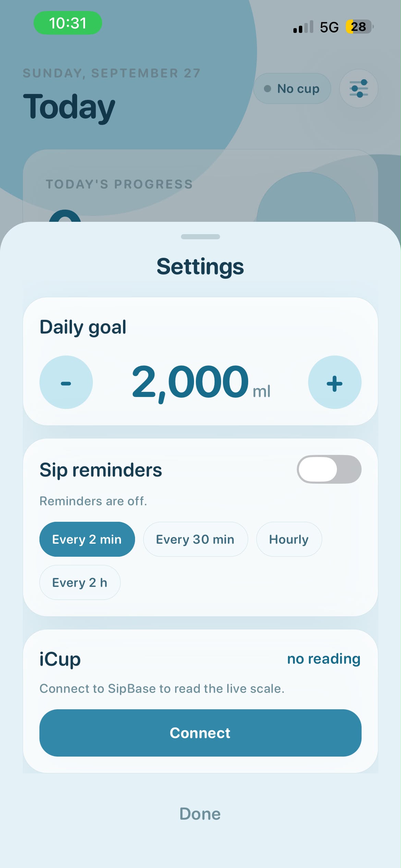Screen dimensions: 401x868
Task: Tap the Today's Progress card
Action: tap(200, 186)
